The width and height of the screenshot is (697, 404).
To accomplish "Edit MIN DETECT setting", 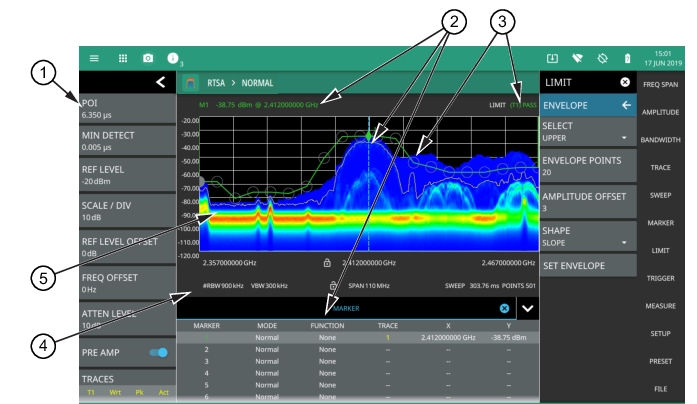I will tap(128, 141).
